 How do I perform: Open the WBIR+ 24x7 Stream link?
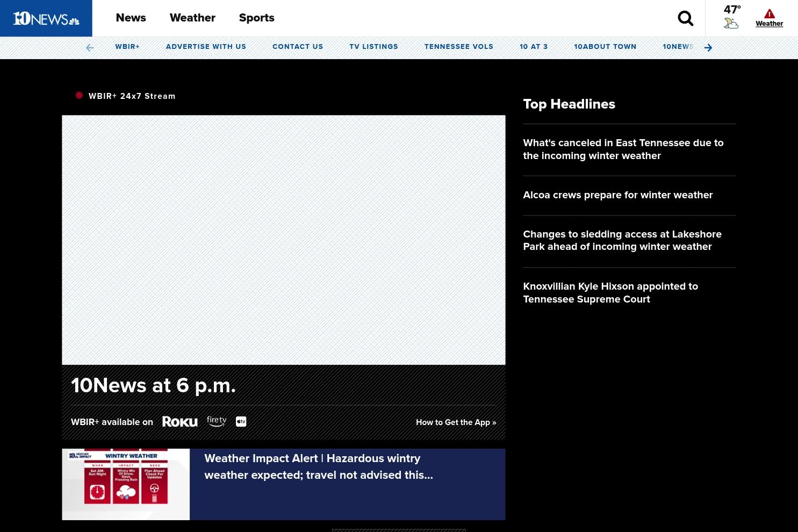click(132, 96)
